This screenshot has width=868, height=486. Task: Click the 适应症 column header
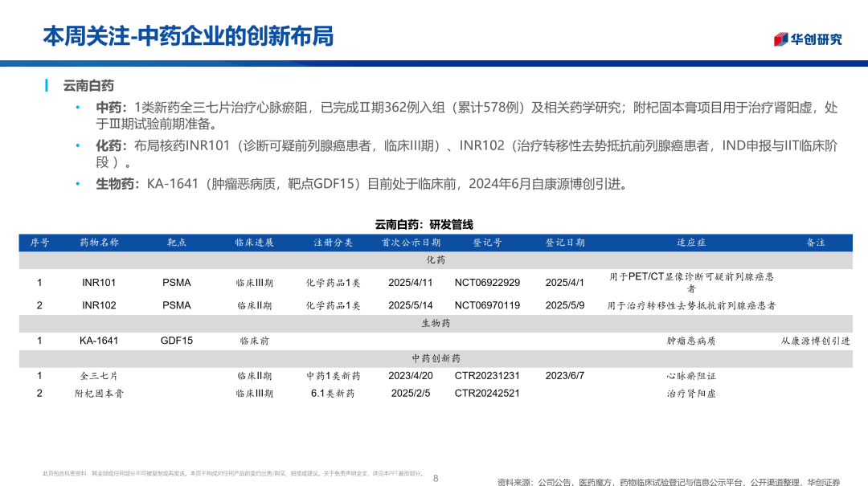691,243
